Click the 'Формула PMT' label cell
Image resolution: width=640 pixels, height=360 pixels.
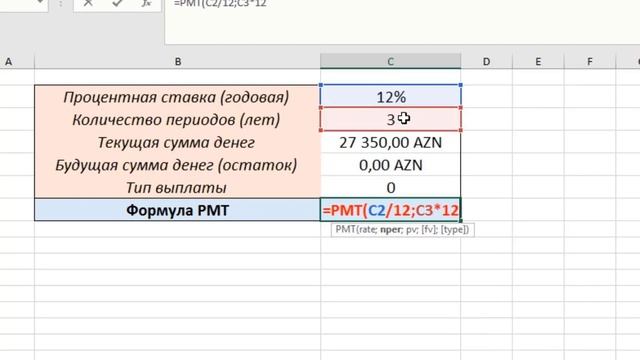click(x=178, y=210)
